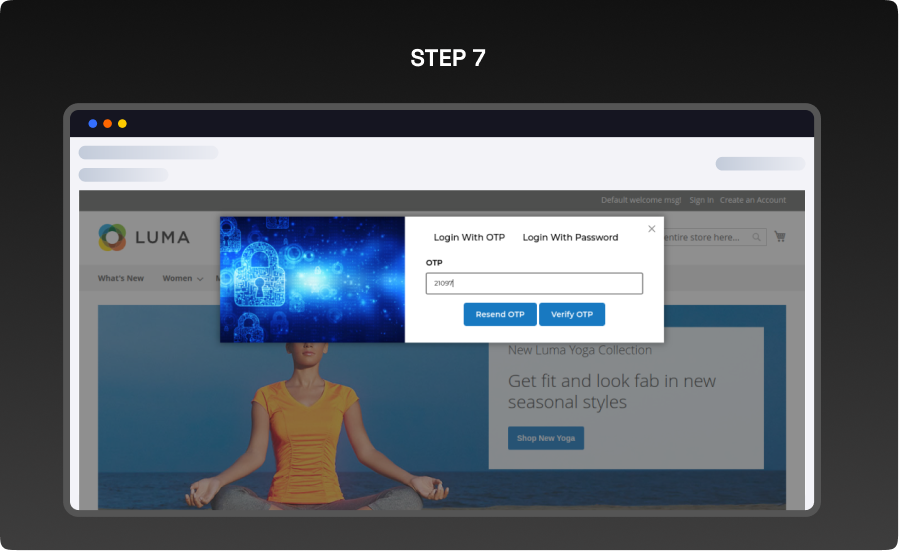
Task: Click the Sign In link
Action: point(701,200)
